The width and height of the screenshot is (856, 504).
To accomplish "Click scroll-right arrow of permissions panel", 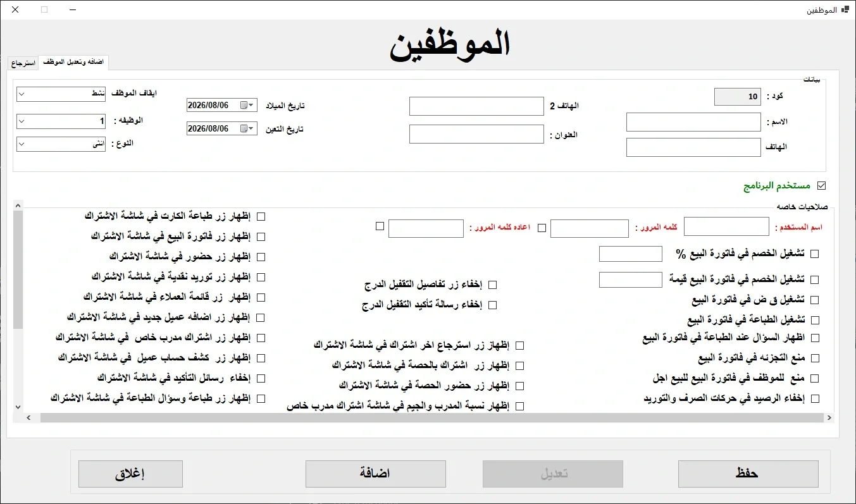I will 829,418.
